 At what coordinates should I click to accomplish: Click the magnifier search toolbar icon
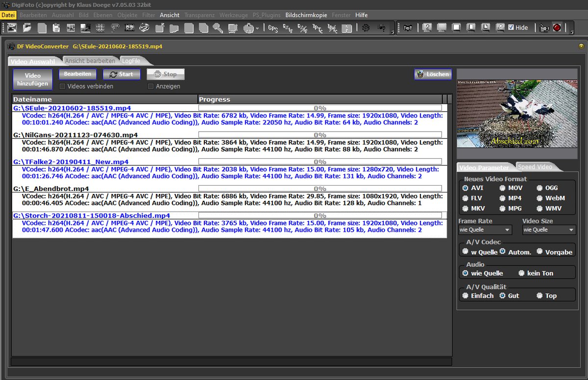point(218,28)
